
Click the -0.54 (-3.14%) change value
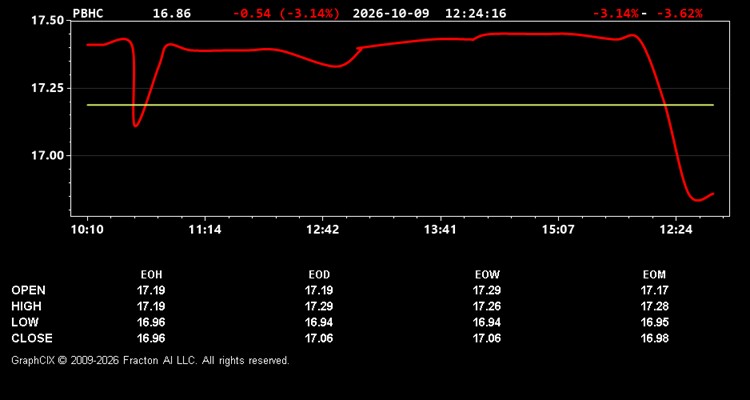click(x=286, y=13)
